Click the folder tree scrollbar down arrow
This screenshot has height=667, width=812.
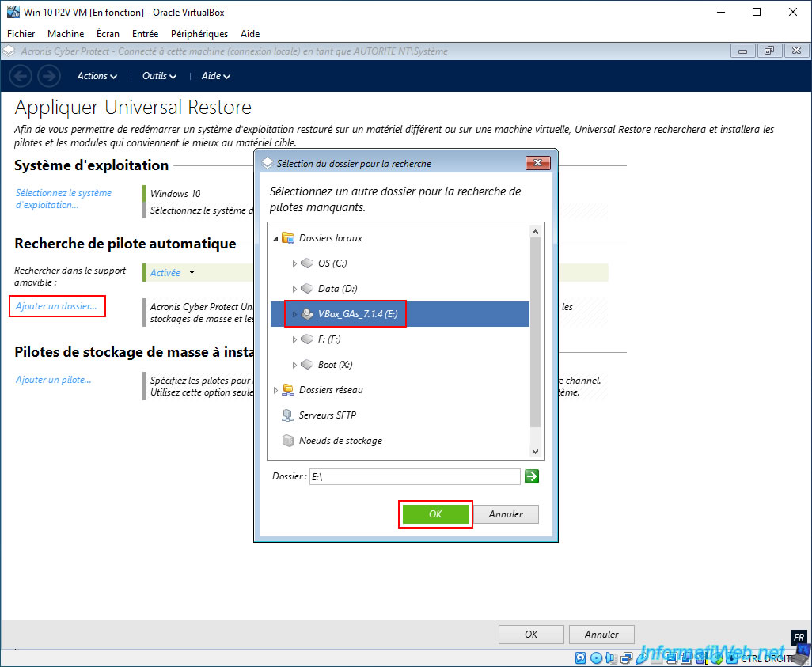[x=535, y=452]
